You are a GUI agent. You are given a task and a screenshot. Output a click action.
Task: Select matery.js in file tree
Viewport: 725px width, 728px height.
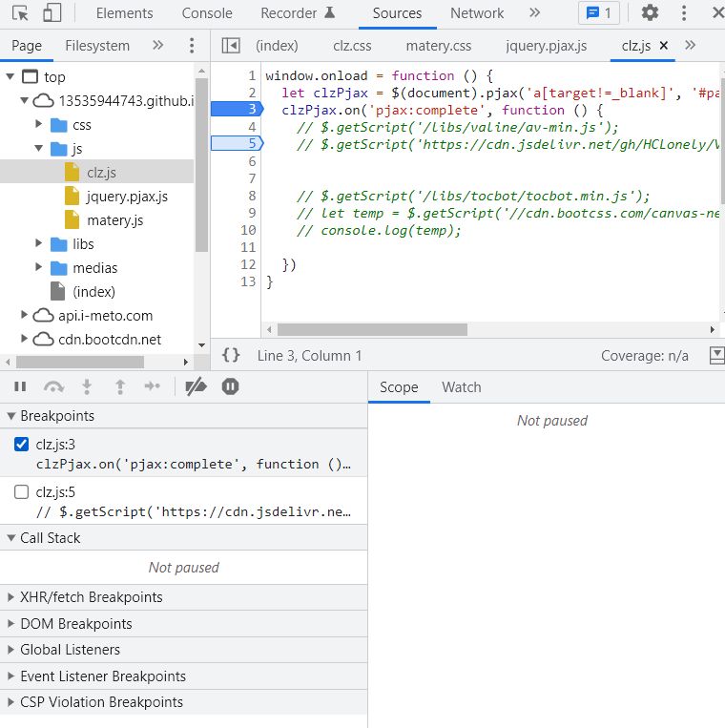coord(114,220)
